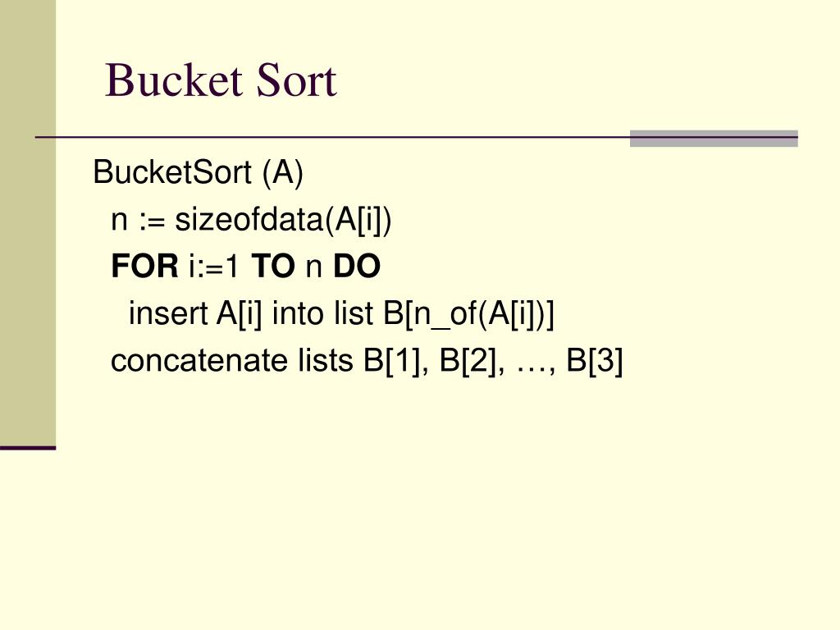Screen dimensions: 840x630
Task: Click the B[3] list reference
Action: coord(594,361)
